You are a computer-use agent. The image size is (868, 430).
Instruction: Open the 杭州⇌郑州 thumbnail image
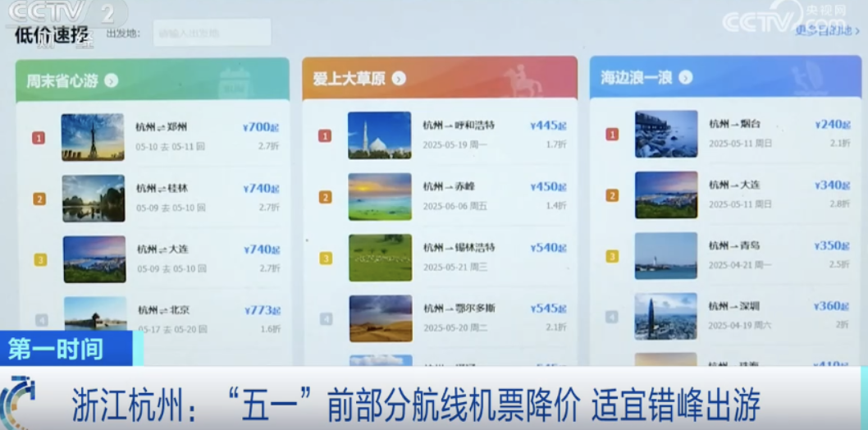[93, 137]
